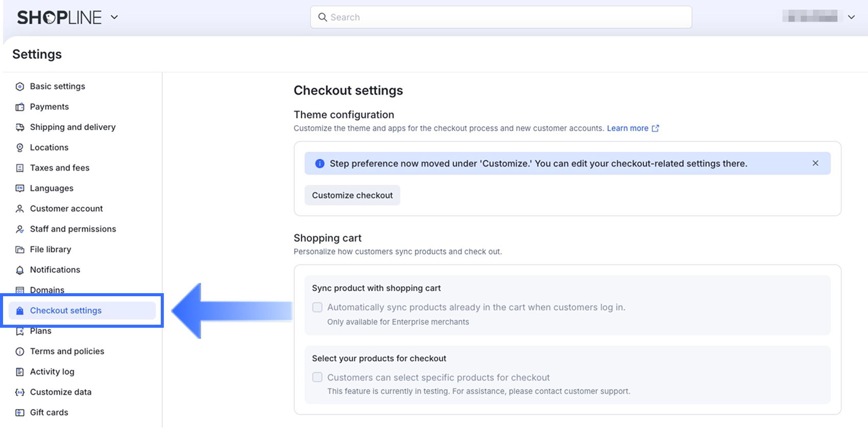Click the Payments wallet icon
The height and width of the screenshot is (428, 868).
coord(20,107)
